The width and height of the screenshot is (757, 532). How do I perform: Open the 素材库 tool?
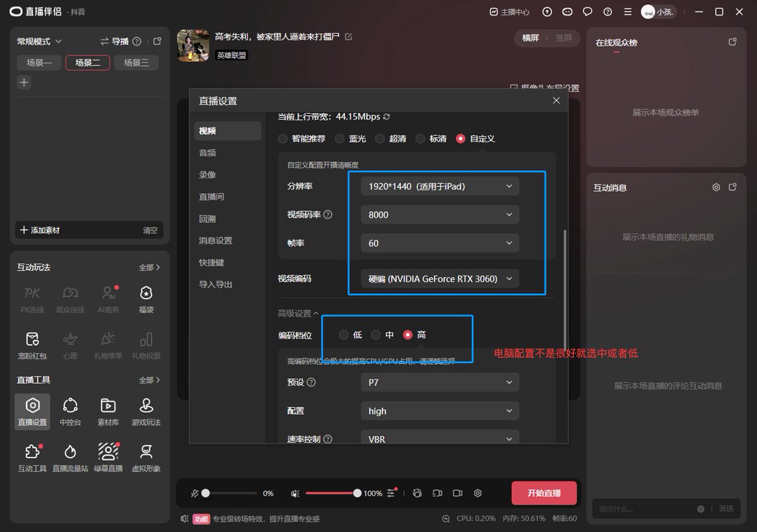(x=108, y=412)
